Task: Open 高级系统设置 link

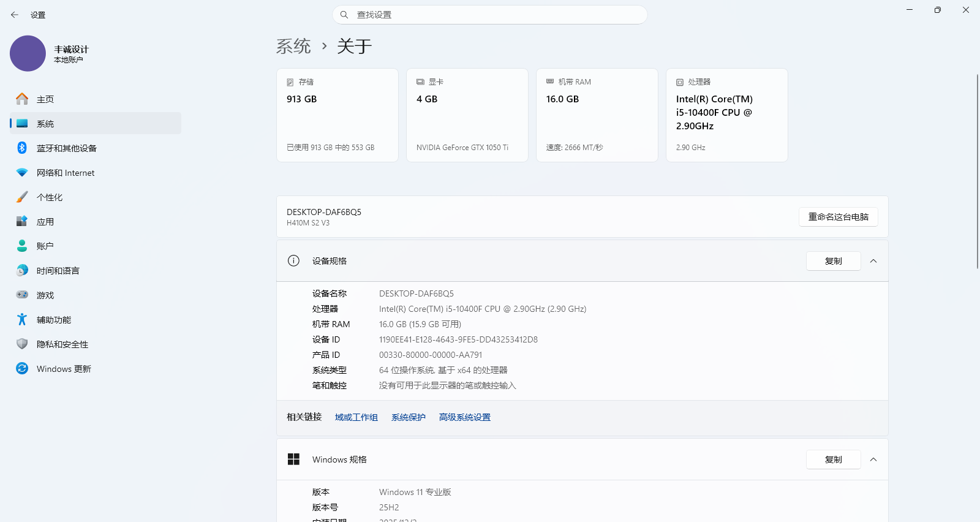Action: tap(465, 417)
